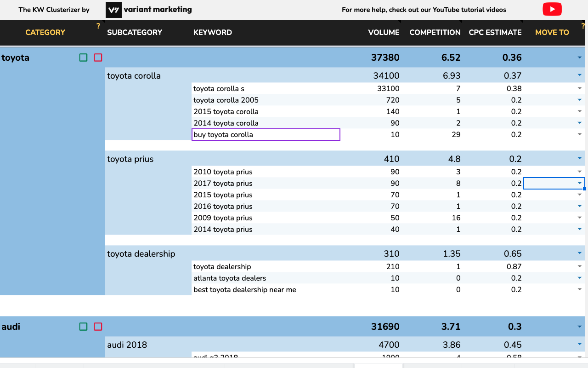Select the '2009 toyota prius' keyword cell
This screenshot has height=368, width=588.
tap(266, 218)
